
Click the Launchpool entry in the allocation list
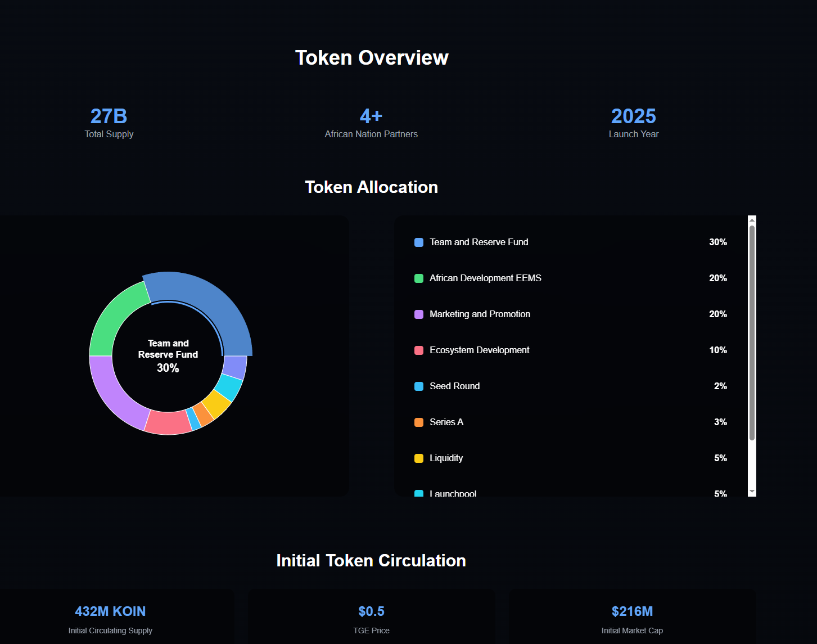(453, 493)
